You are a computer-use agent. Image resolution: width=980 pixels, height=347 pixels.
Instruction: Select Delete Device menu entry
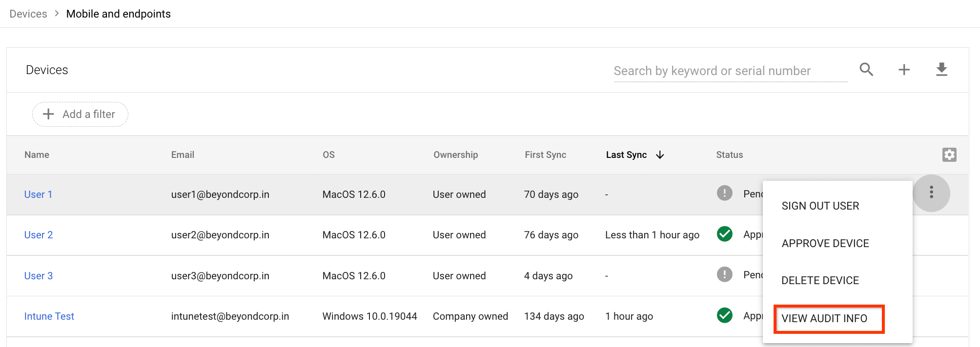click(820, 280)
